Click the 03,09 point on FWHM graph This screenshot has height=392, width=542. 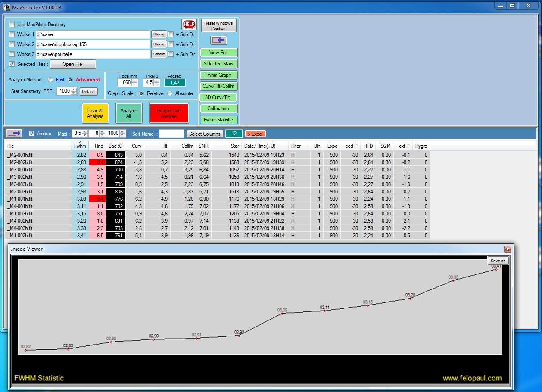coord(282,314)
